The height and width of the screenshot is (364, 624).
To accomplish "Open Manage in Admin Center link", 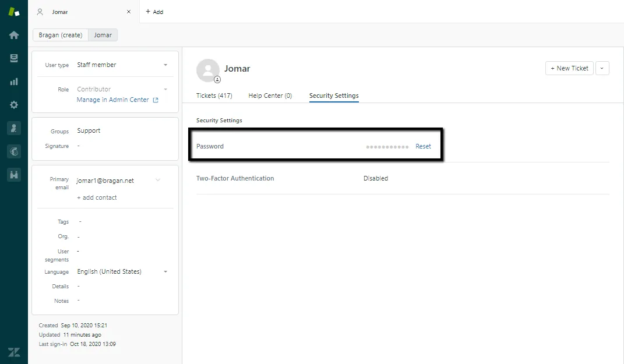I will click(112, 100).
